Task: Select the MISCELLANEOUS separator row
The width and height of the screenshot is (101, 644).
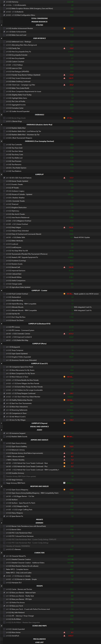Action: pos(50,639)
